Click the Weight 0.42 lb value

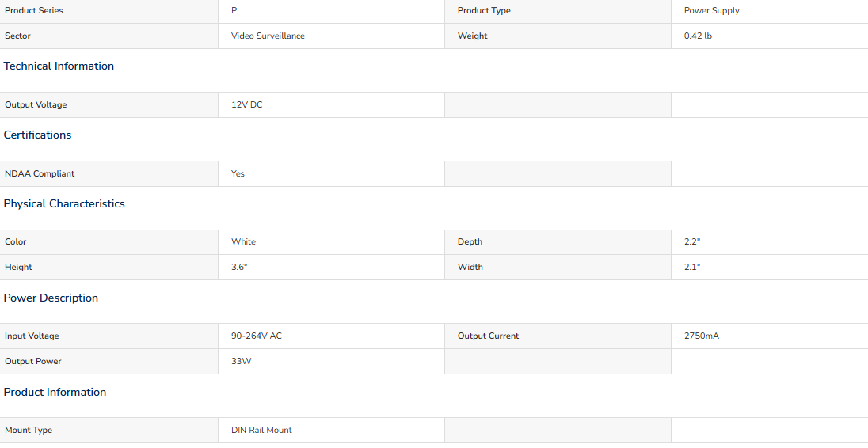click(698, 36)
